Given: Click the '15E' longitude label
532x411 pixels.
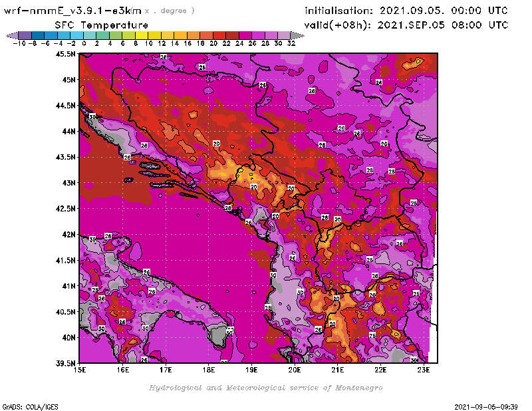Looking at the screenshot, I should coord(80,370).
